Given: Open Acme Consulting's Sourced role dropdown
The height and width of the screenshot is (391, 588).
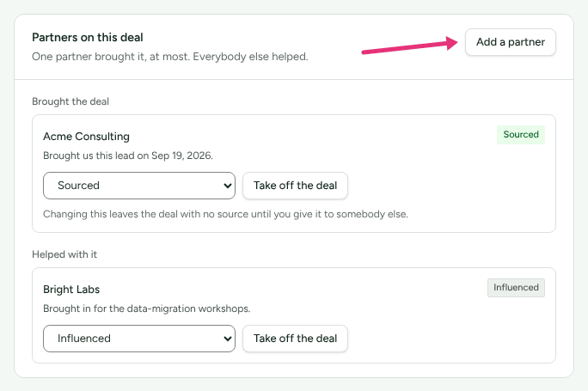Looking at the screenshot, I should pyautogui.click(x=139, y=186).
